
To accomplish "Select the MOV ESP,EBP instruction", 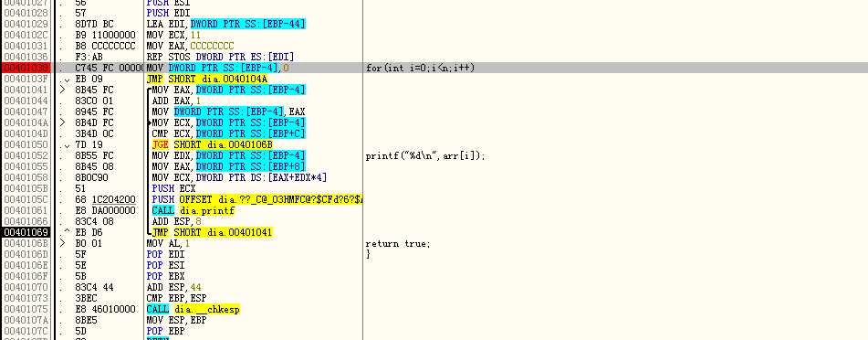I will (x=176, y=321).
